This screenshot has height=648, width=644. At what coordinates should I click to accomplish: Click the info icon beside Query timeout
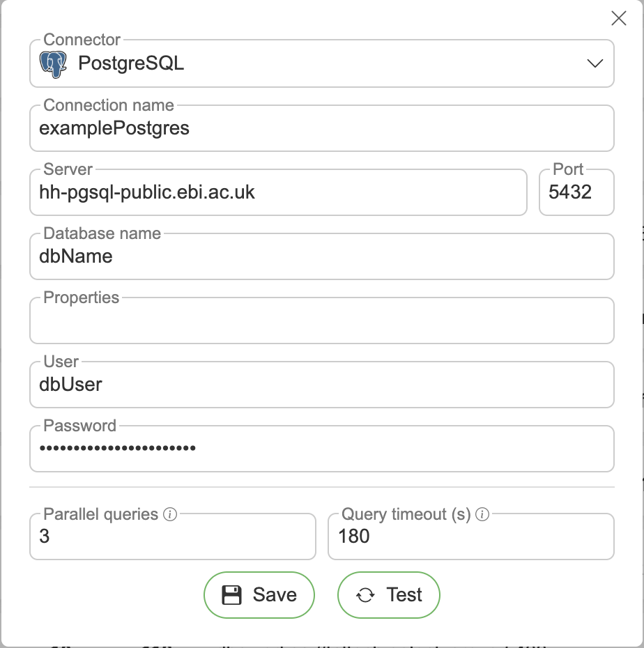coord(482,514)
